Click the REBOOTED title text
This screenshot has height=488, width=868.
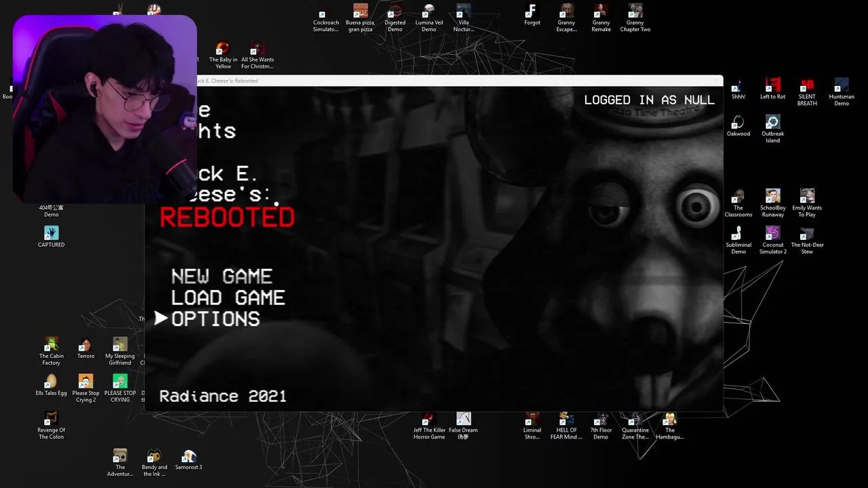(227, 218)
